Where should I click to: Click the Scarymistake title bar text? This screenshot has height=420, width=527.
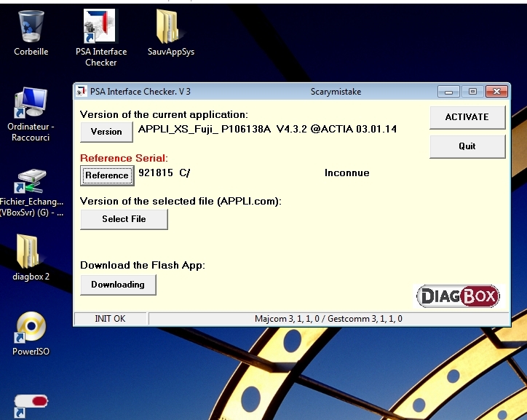coord(336,92)
